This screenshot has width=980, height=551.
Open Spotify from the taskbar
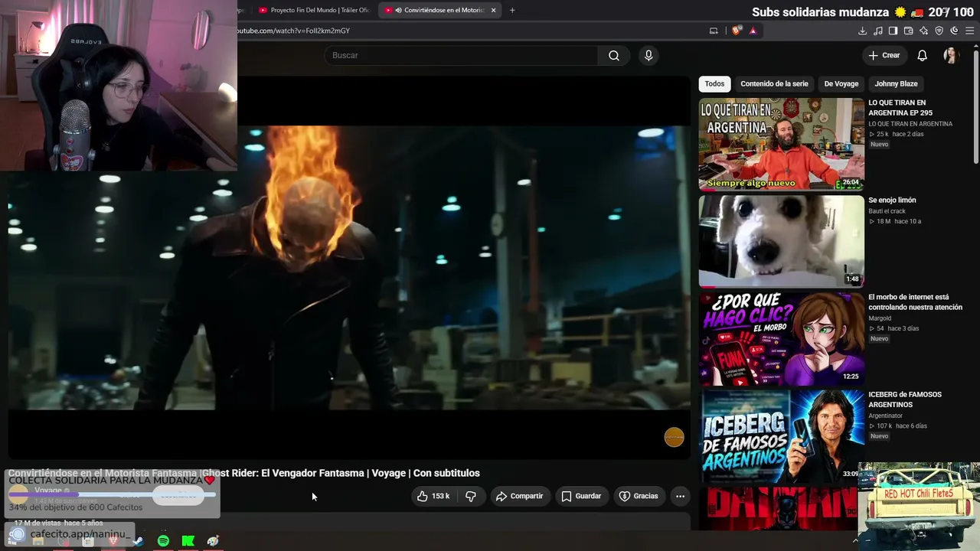tap(163, 541)
